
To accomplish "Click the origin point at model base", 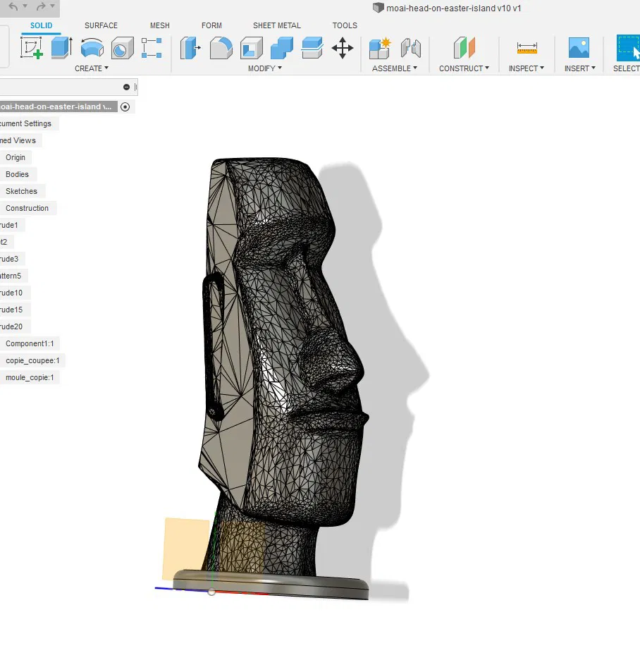I will (x=211, y=592).
